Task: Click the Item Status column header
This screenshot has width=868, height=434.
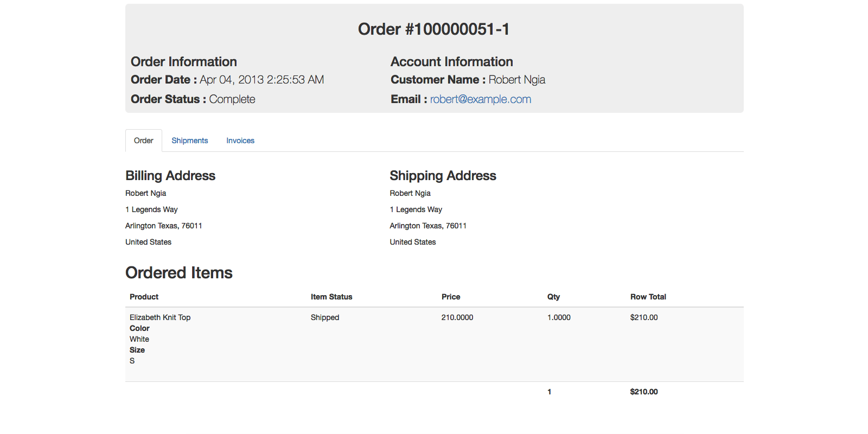Action: point(331,297)
